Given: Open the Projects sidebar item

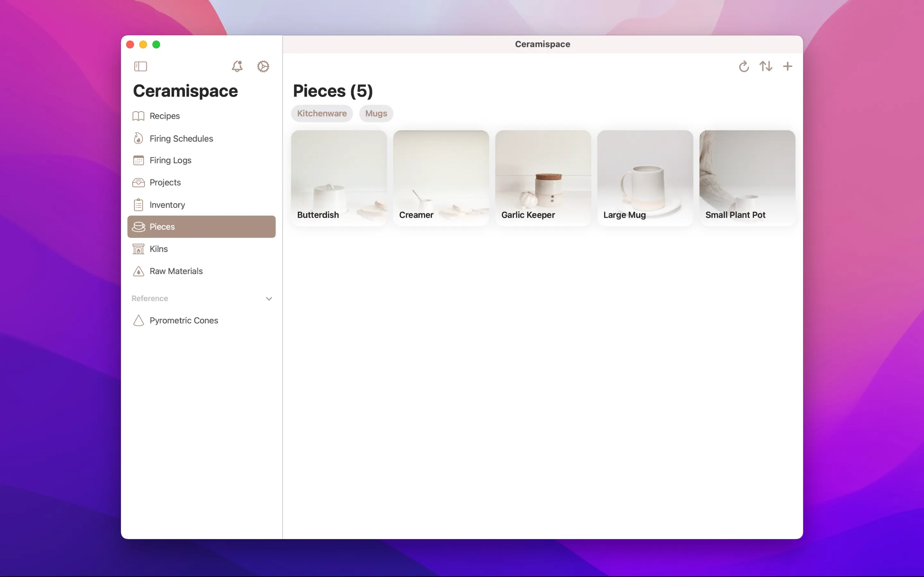Looking at the screenshot, I should tap(165, 182).
